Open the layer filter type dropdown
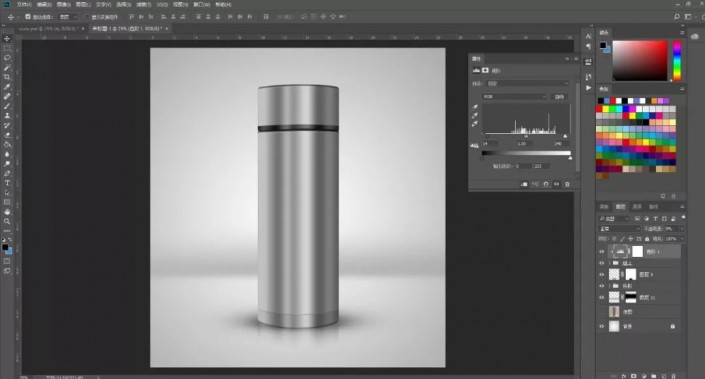The image size is (705, 379). point(614,218)
